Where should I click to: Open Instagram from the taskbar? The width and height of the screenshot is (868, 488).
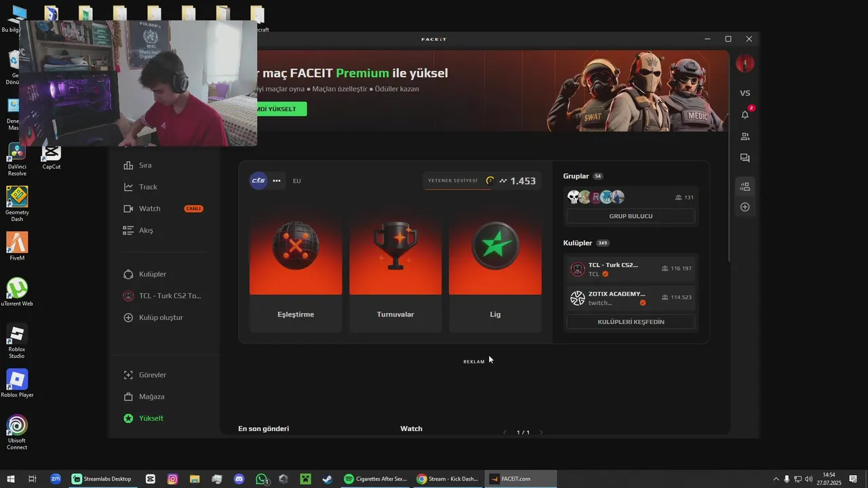point(173,479)
